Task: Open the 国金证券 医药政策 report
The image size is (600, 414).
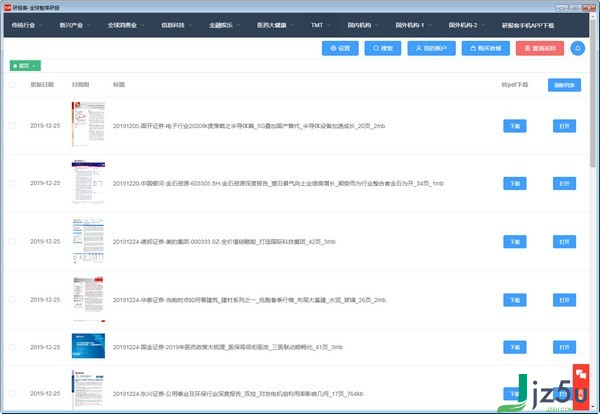Action: (x=564, y=347)
